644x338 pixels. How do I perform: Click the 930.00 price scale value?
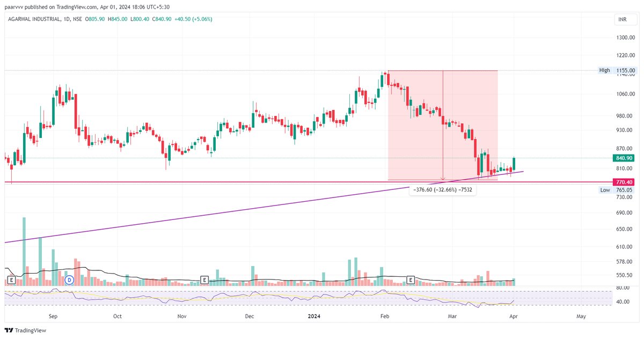(x=625, y=130)
